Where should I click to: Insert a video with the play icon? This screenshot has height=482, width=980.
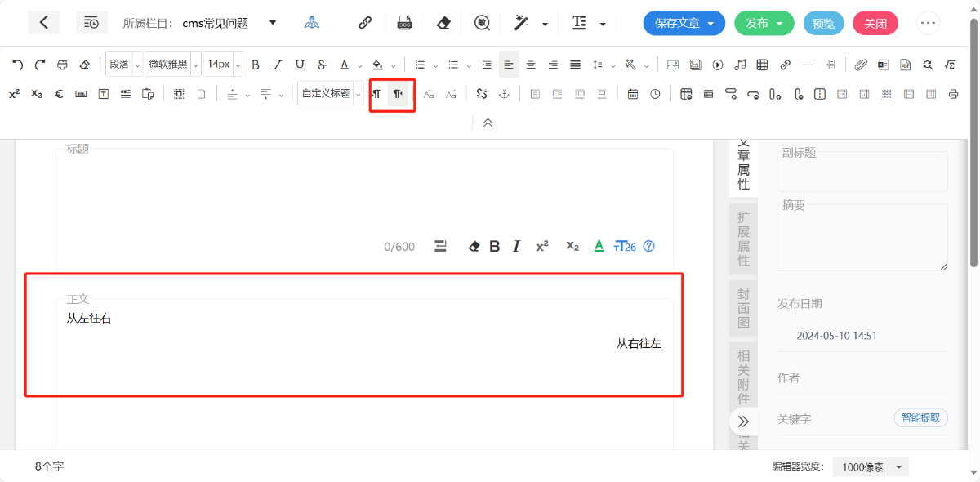[x=718, y=65]
